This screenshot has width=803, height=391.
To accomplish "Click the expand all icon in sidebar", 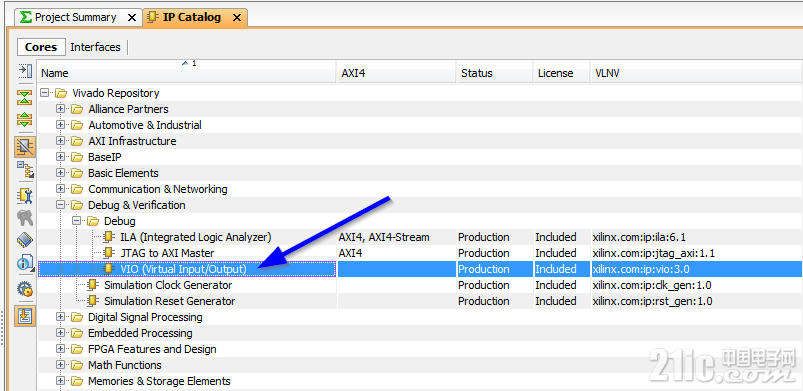I will [25, 120].
